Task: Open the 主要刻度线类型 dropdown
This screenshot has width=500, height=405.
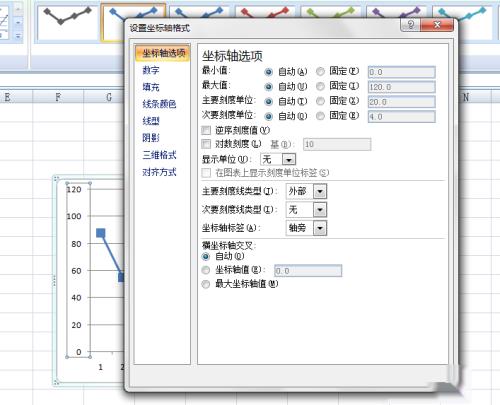Action: point(320,191)
